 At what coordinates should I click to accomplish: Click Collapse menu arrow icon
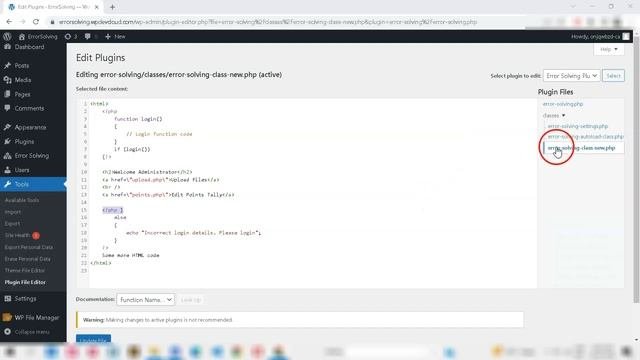[7, 332]
